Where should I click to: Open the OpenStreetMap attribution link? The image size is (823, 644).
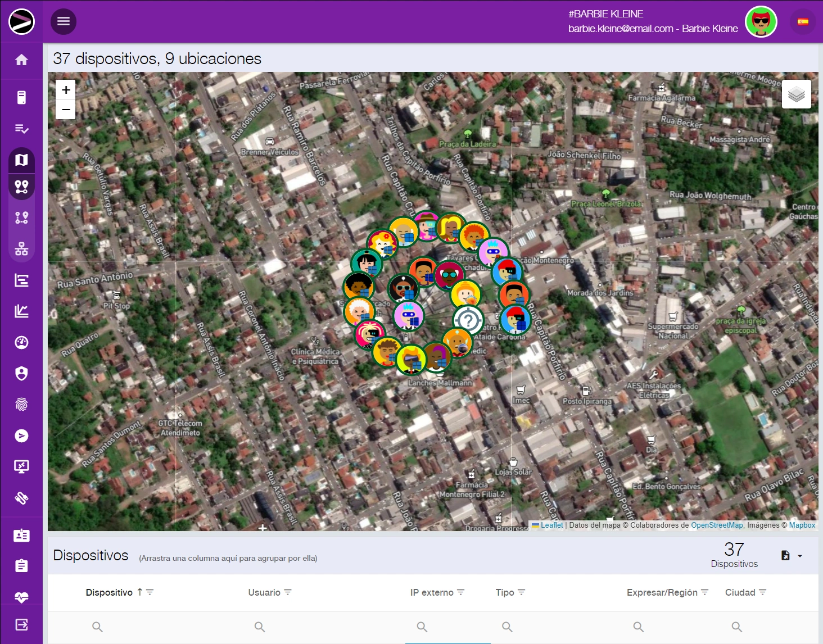[x=717, y=525]
